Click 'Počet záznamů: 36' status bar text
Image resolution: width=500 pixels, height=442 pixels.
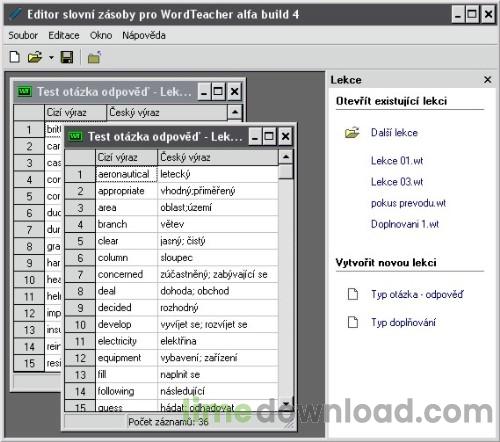[x=168, y=422]
